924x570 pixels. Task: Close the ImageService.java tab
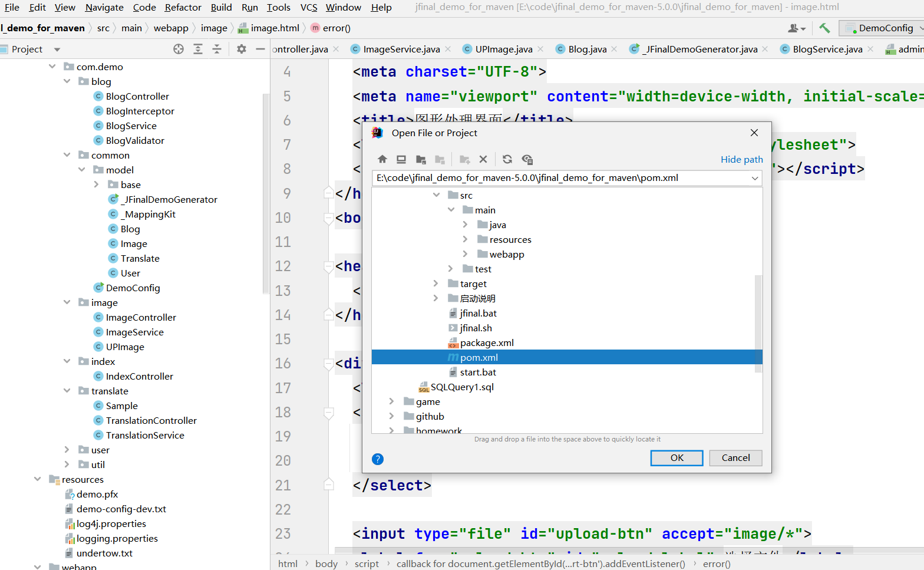pyautogui.click(x=448, y=49)
